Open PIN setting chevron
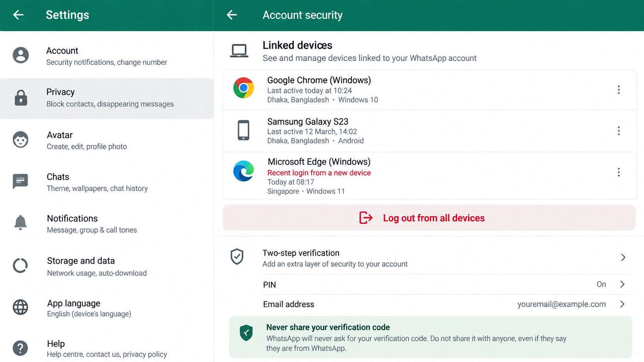 coord(622,284)
